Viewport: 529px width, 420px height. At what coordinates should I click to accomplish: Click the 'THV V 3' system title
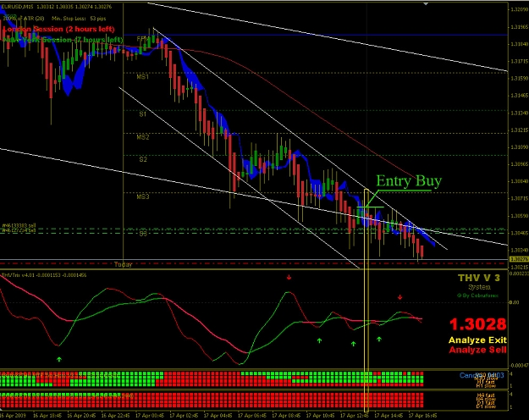pyautogui.click(x=479, y=278)
